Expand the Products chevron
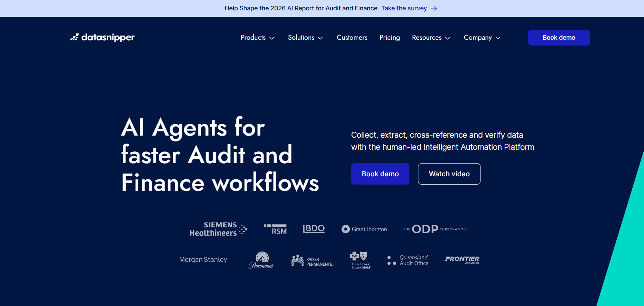Image resolution: width=644 pixels, height=306 pixels. coord(272,38)
